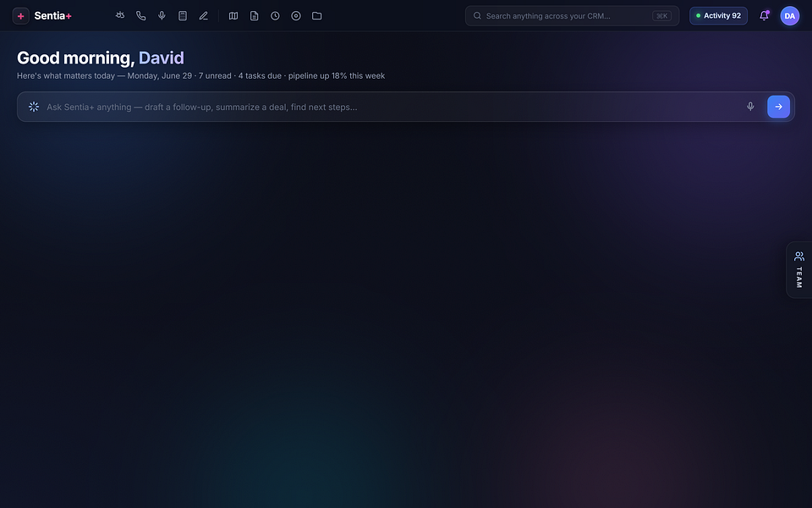Click the microphone icon in top toolbar
The image size is (812, 508).
coord(162,15)
